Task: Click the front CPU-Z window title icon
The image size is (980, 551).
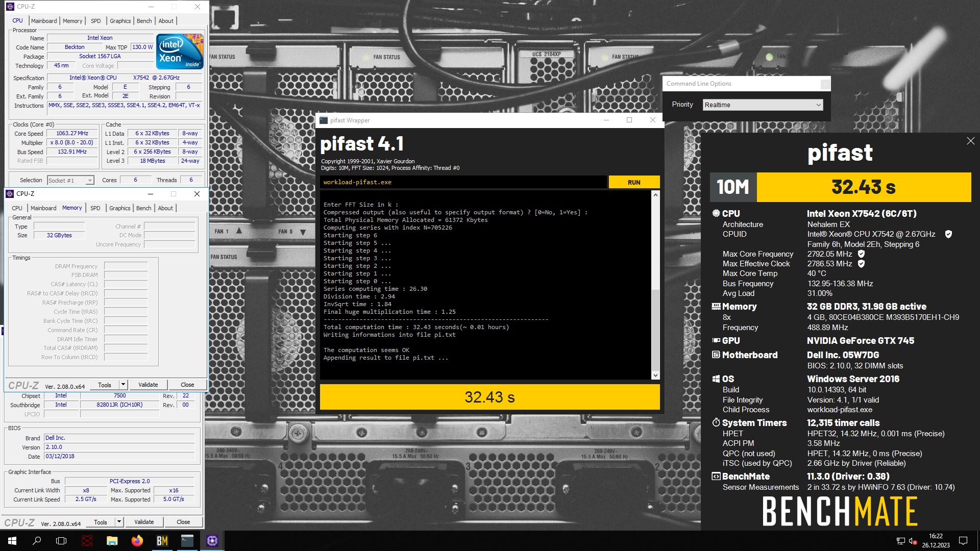Action: tap(10, 194)
